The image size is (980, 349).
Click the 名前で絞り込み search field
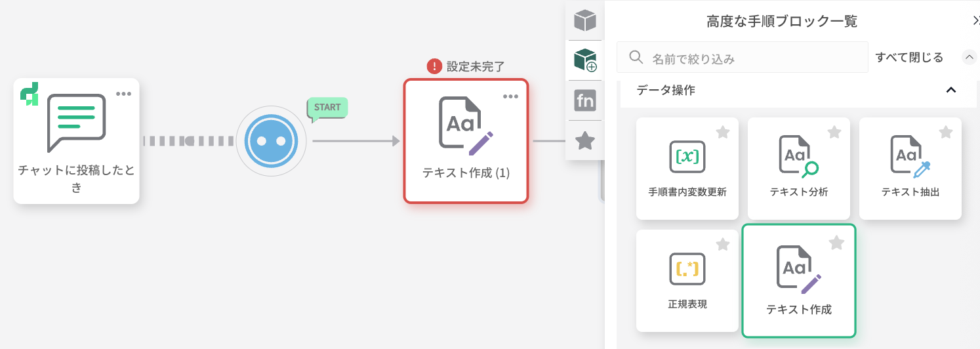click(743, 58)
